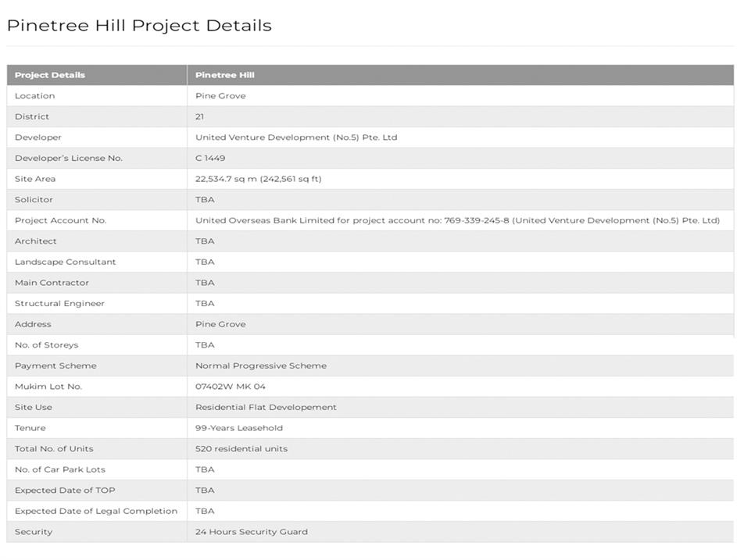The width and height of the screenshot is (737, 560).
Task: Click the United Overseas Bank project account text
Action: (457, 220)
